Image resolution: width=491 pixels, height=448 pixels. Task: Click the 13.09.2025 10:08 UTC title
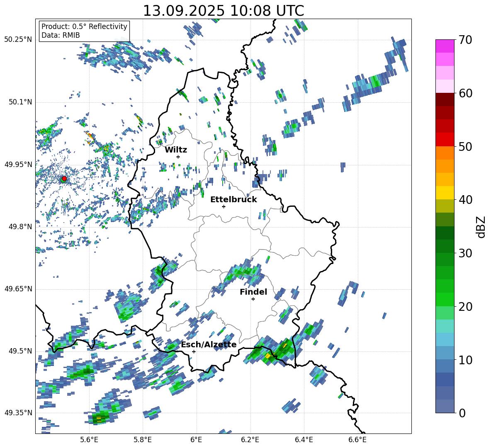pos(224,11)
